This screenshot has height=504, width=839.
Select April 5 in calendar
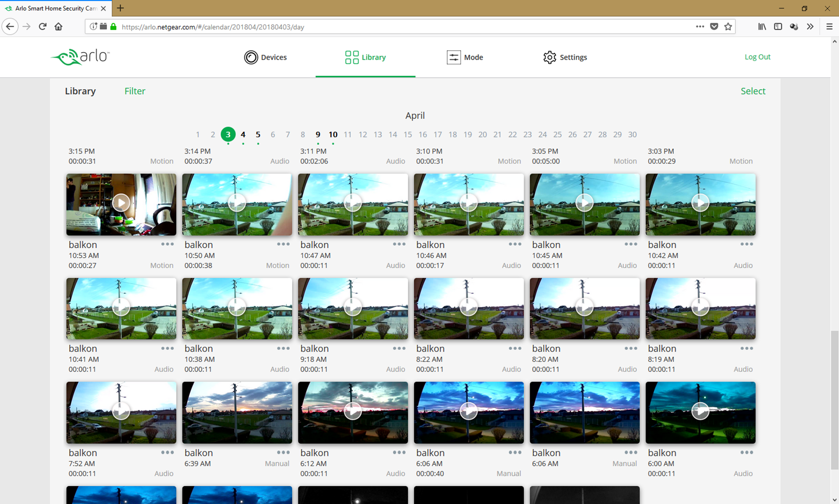[x=258, y=135]
